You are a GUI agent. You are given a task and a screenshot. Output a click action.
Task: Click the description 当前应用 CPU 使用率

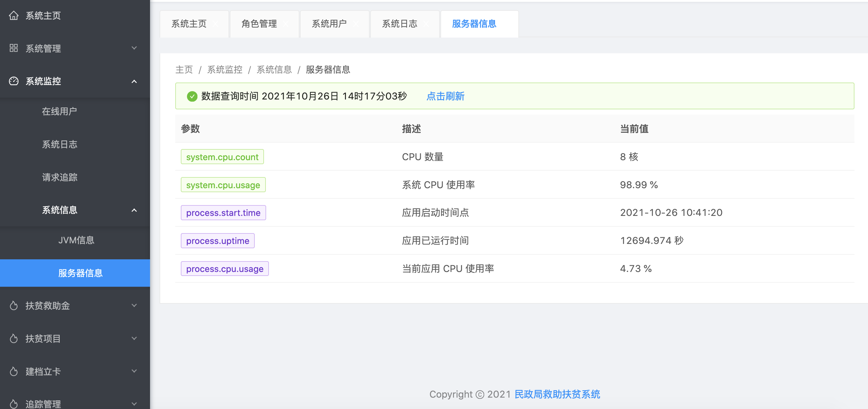[x=448, y=269]
